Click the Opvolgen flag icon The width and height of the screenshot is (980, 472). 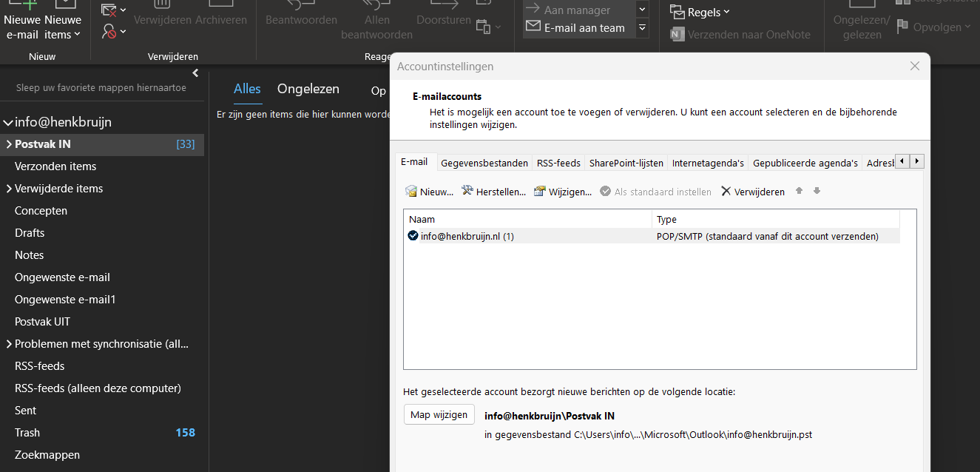coord(902,27)
